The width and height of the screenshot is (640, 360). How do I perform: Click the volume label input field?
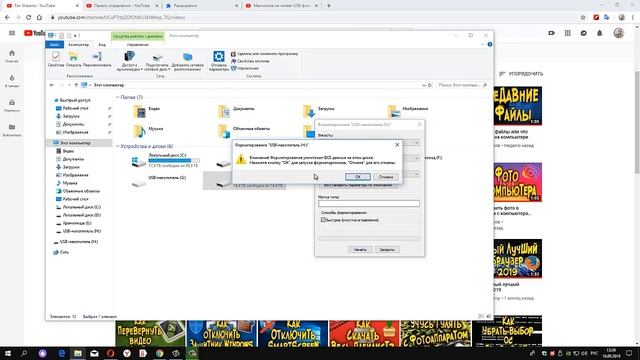coord(369,203)
